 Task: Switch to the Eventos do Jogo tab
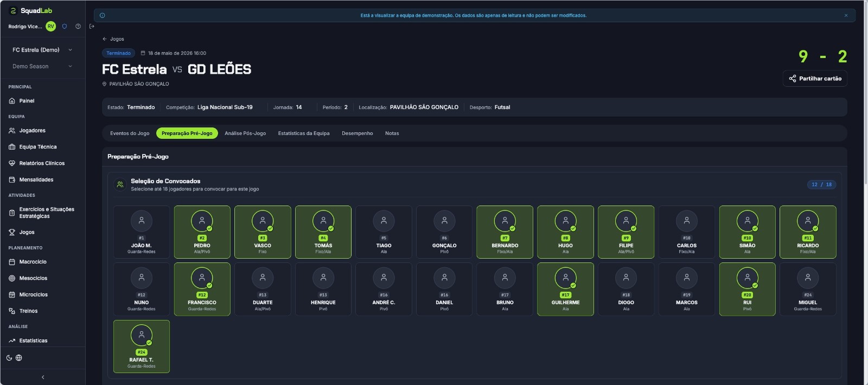[130, 133]
